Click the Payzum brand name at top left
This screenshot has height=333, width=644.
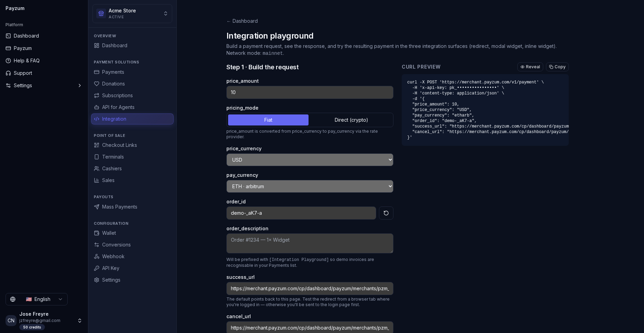15,8
